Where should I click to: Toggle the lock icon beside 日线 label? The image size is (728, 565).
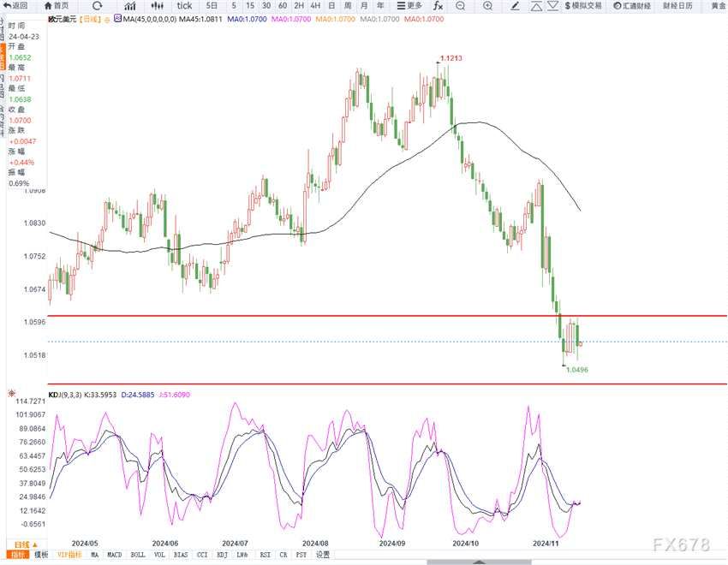click(x=107, y=20)
